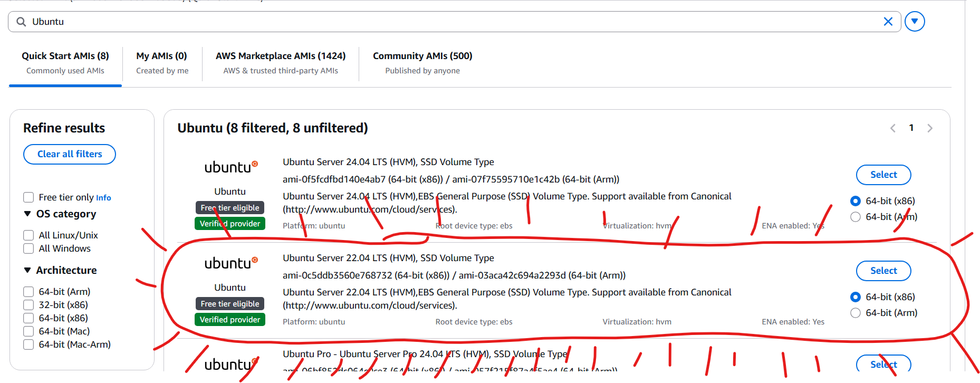
Task: Click Clear all filters button
Action: [70, 154]
